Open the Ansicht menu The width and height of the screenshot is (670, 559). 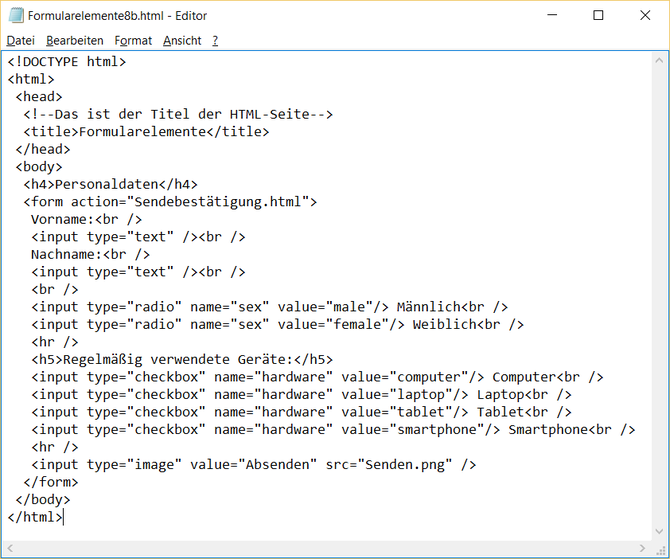(x=182, y=41)
